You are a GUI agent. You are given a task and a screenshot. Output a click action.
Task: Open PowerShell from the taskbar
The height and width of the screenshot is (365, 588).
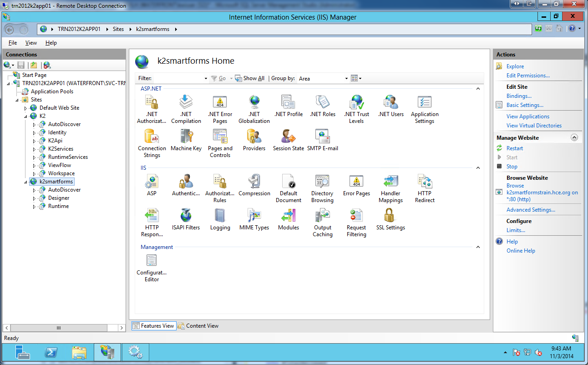coord(51,352)
